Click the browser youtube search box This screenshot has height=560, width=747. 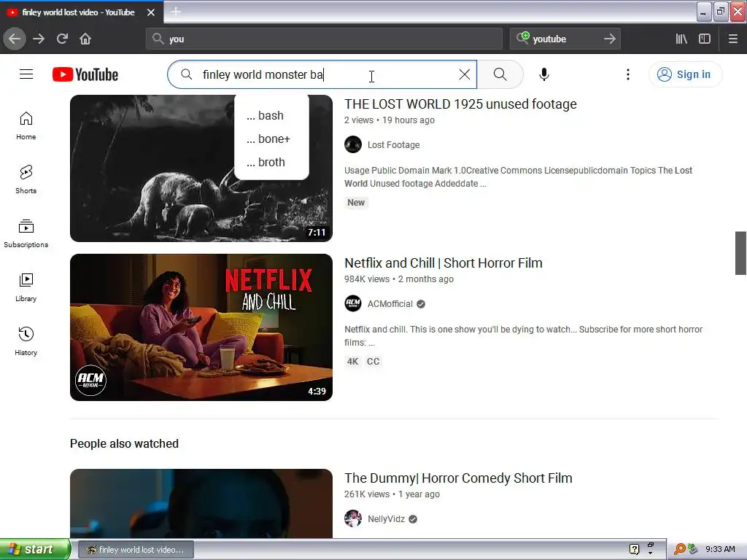pyautogui.click(x=565, y=39)
